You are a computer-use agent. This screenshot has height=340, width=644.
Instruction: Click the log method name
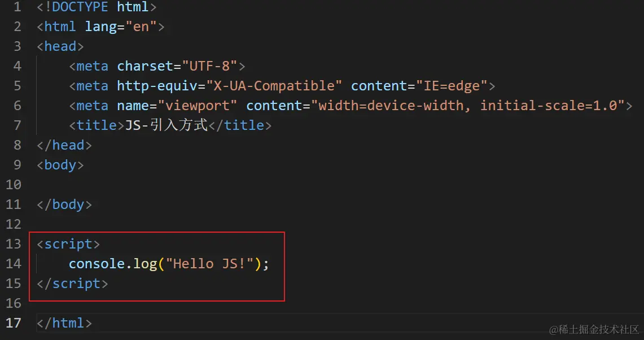click(145, 264)
